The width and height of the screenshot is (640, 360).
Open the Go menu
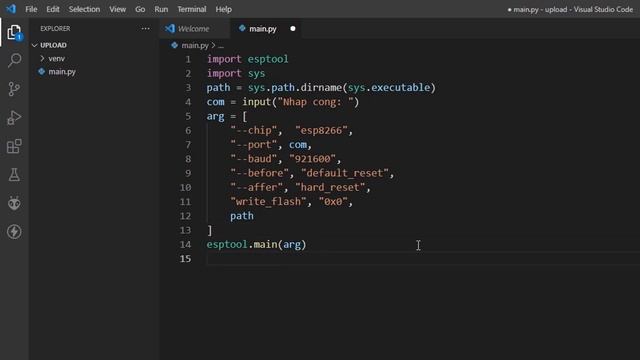(x=140, y=9)
